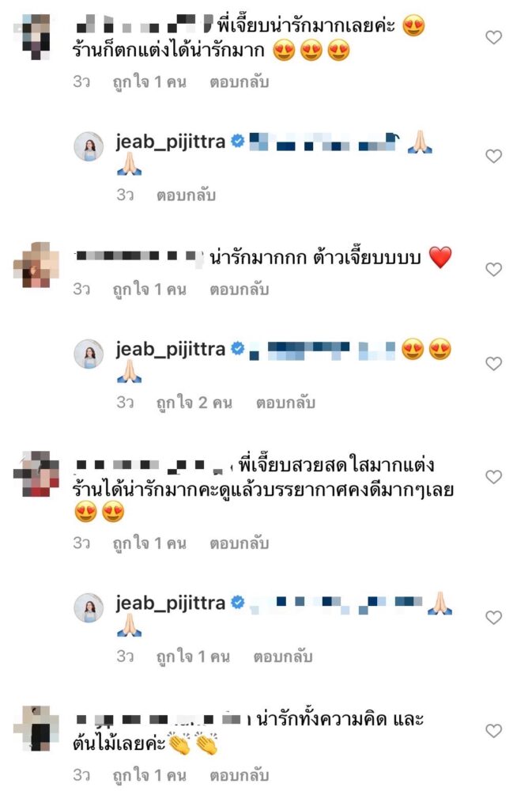This screenshot has width=532, height=810.
Task: View ถูกใจ 1 คน on jeab_pijittra's third reply
Action: pos(193,656)
